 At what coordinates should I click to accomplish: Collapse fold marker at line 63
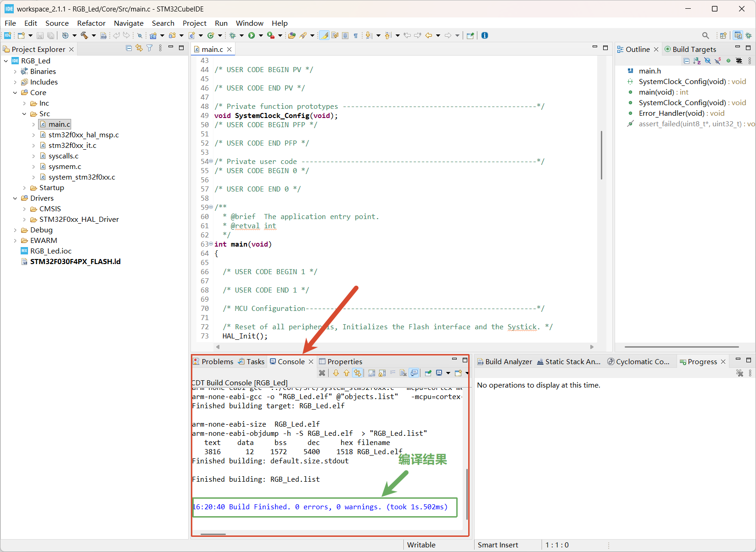tap(211, 244)
